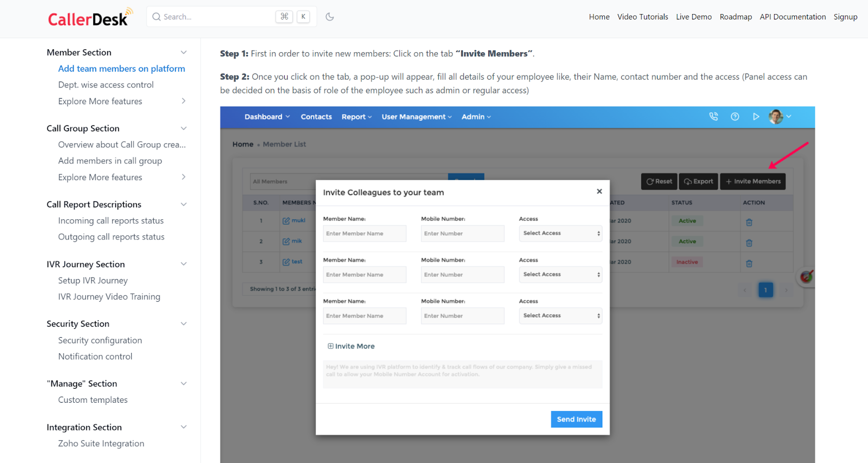The image size is (868, 463).
Task: Go to Live Demo page
Action: [x=693, y=17]
